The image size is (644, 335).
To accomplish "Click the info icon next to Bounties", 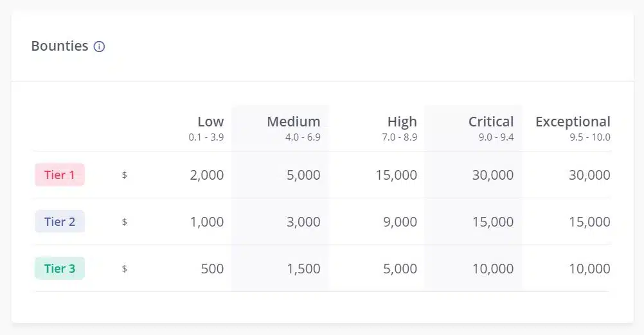I will 99,46.
